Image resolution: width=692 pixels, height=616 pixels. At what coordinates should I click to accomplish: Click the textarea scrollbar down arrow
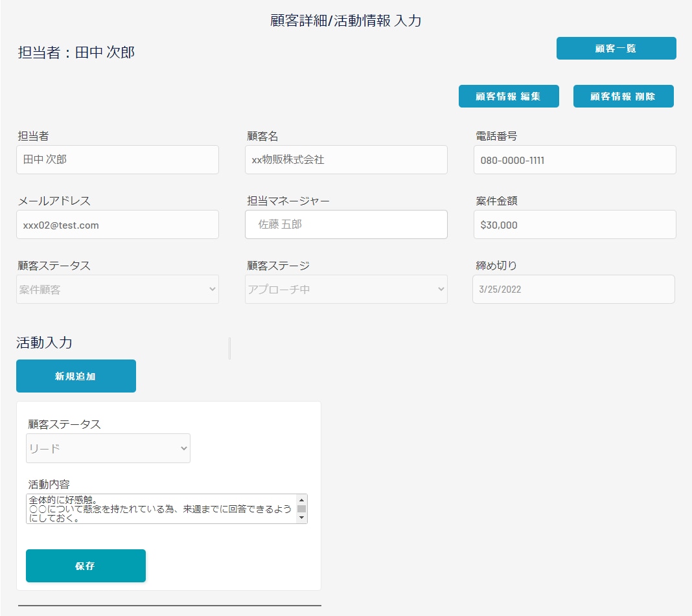pos(302,518)
